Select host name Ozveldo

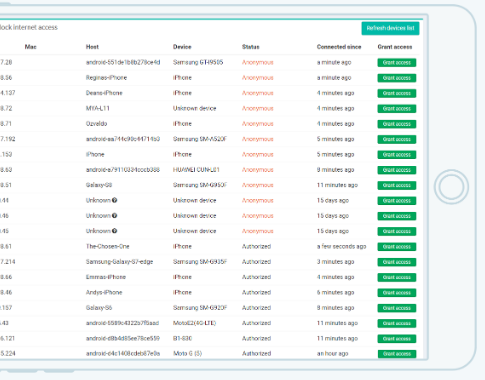point(96,124)
